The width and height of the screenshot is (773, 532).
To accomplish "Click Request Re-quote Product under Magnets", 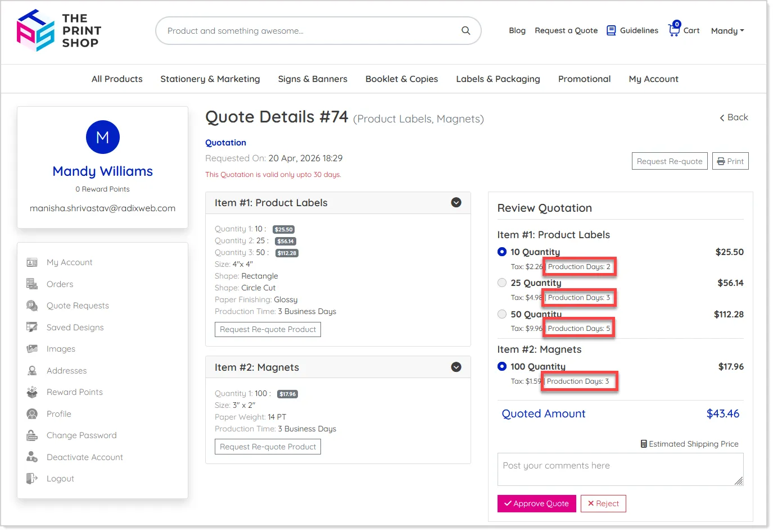I will [x=268, y=447].
